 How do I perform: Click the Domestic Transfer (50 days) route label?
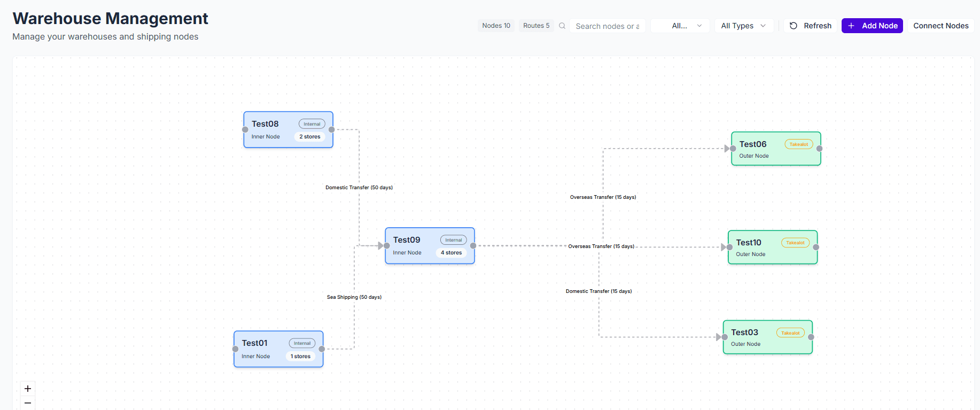[359, 188]
